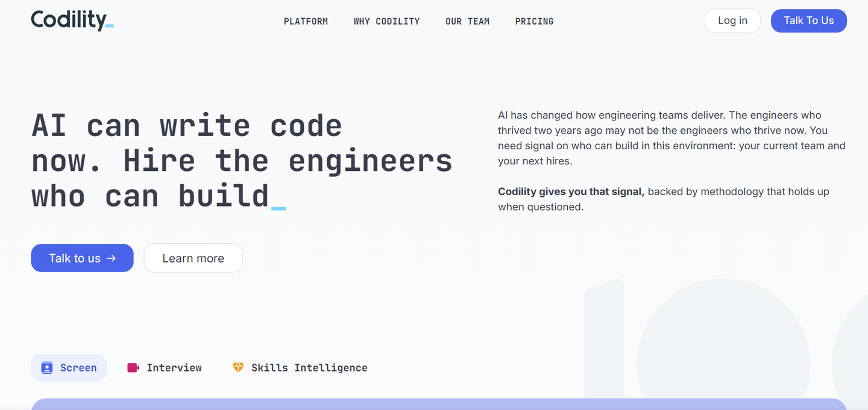Screen dimensions: 868x410
Task: Click the Log in button
Action: tap(732, 20)
